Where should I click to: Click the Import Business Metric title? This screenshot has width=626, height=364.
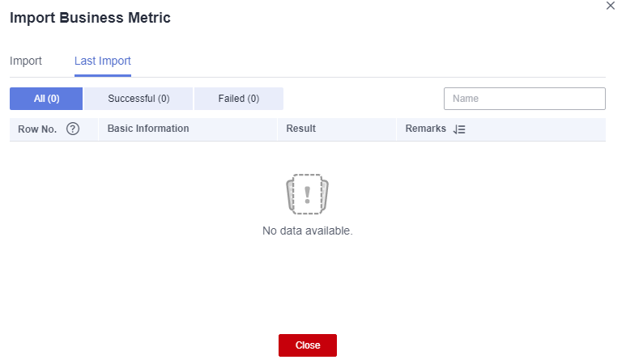pos(90,18)
